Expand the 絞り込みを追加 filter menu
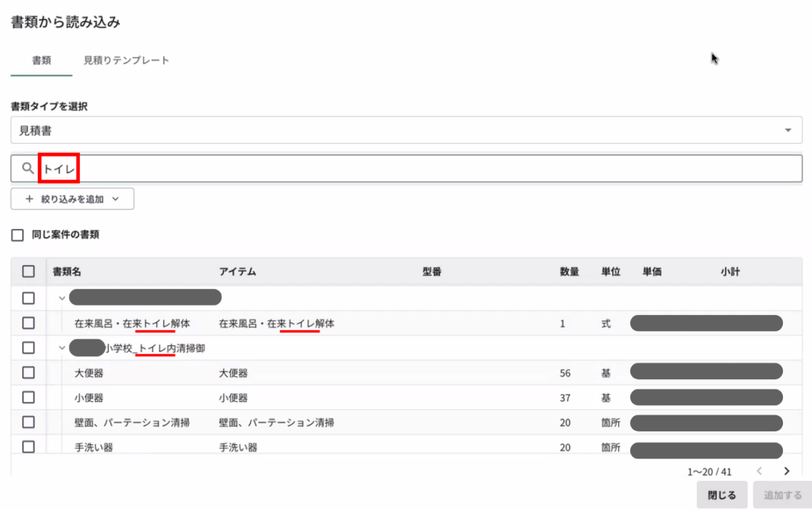Screen dimensions: 812x510 pyautogui.click(x=72, y=199)
